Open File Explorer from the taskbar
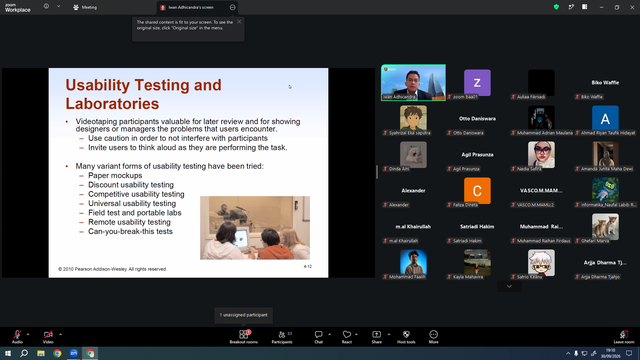This screenshot has width=640, height=360. pos(41,353)
